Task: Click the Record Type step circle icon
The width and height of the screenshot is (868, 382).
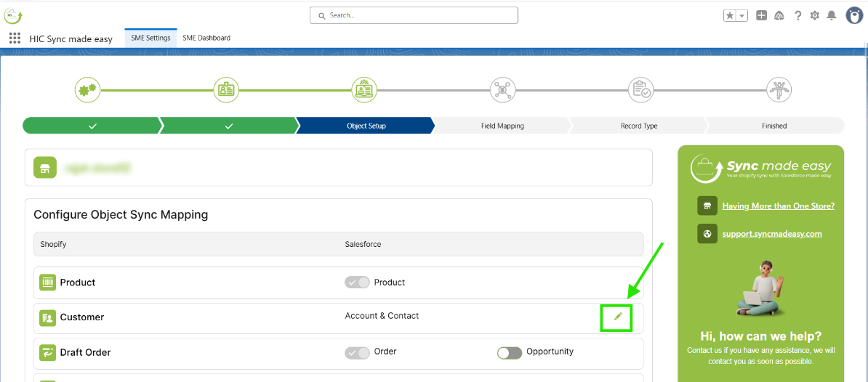Action: pos(641,89)
